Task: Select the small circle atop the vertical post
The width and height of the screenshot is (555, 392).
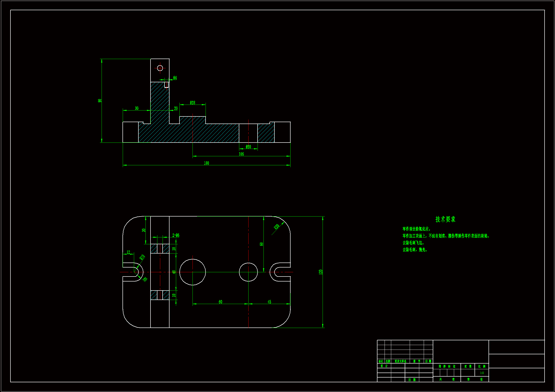Action: point(160,68)
